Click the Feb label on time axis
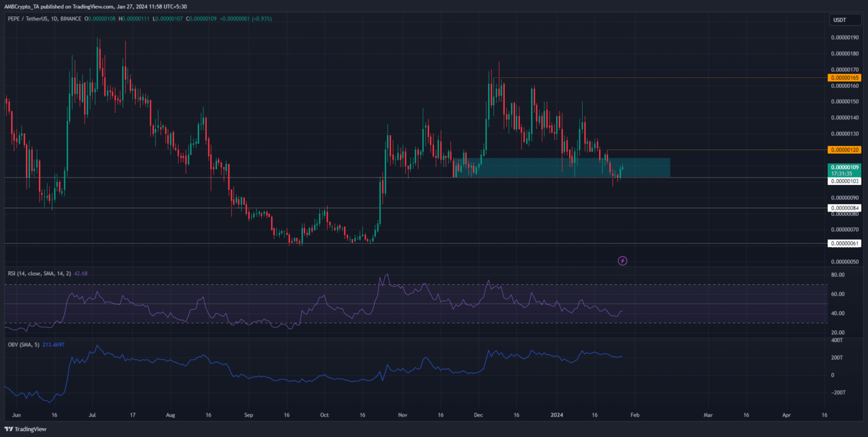Viewport: 868px width, 437px height. pyautogui.click(x=634, y=414)
